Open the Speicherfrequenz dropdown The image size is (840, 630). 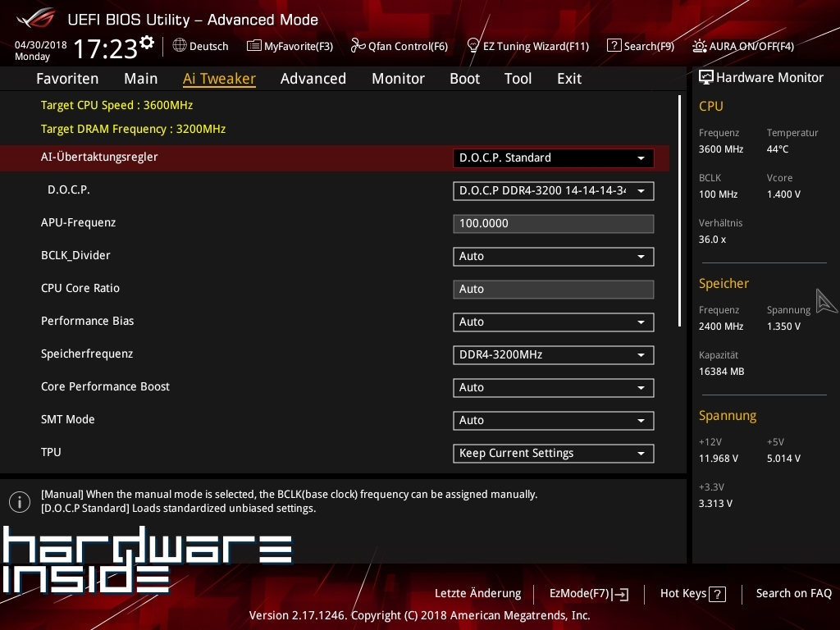point(554,354)
